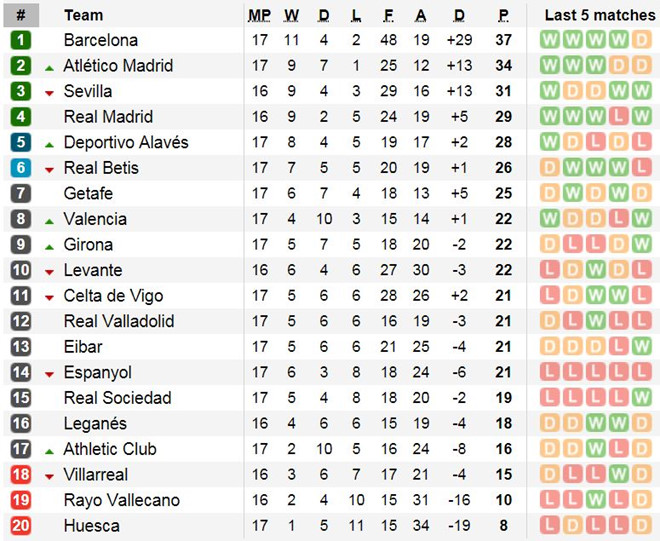Click Huesca's red rank 20 badge

pyautogui.click(x=21, y=525)
